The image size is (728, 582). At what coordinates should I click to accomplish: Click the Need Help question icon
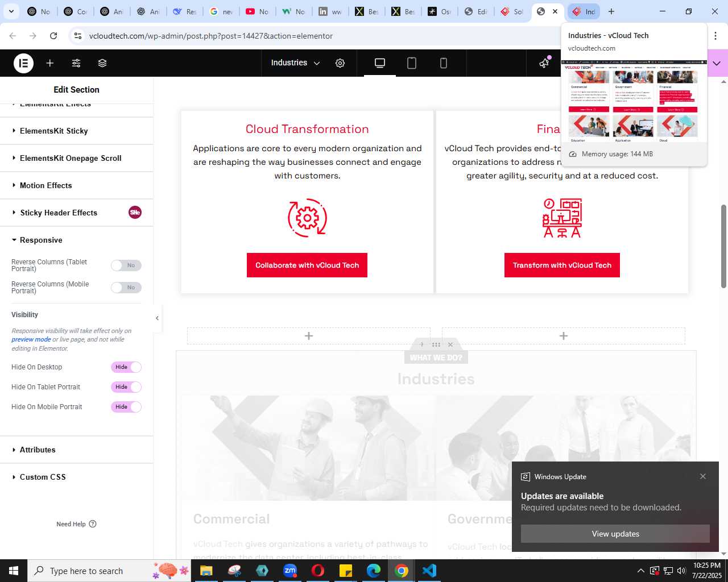coord(93,524)
